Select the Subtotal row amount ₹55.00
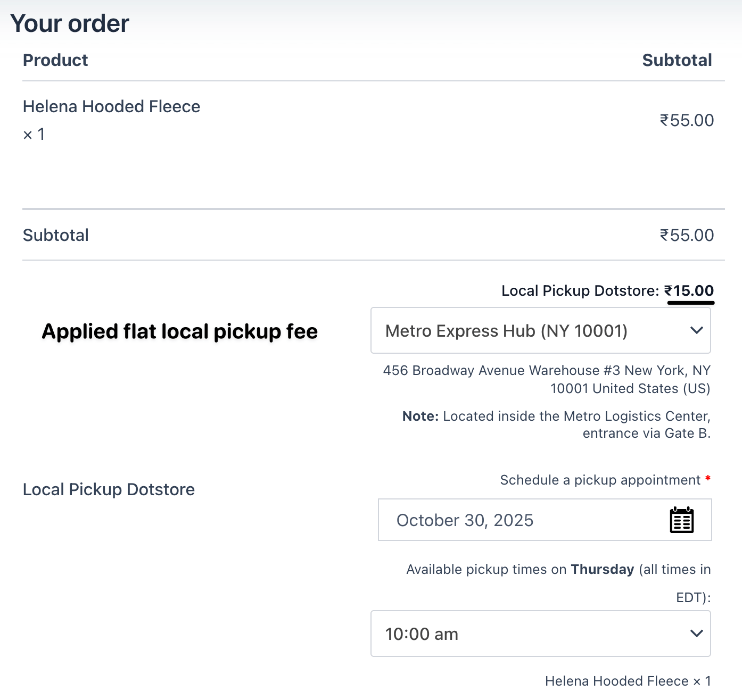The height and width of the screenshot is (700, 742). pos(687,235)
